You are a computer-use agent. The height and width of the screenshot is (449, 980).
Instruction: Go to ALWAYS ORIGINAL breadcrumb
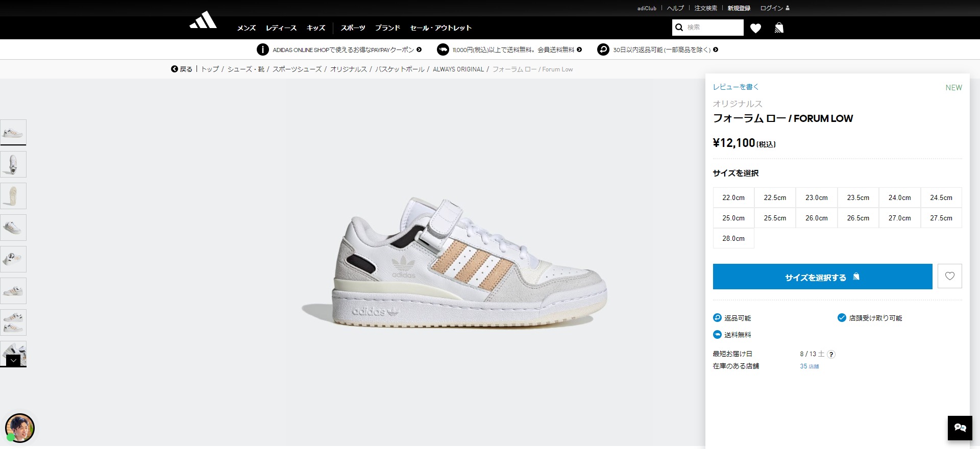click(x=458, y=69)
